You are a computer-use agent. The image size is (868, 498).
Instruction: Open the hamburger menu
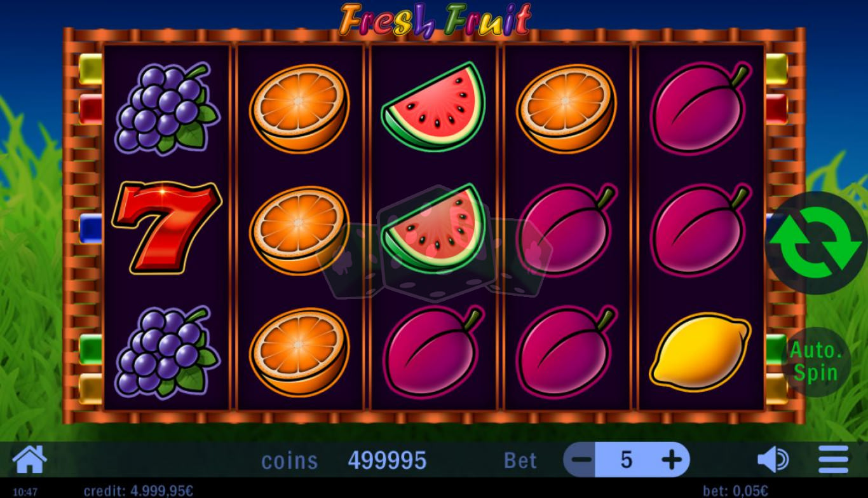click(833, 459)
